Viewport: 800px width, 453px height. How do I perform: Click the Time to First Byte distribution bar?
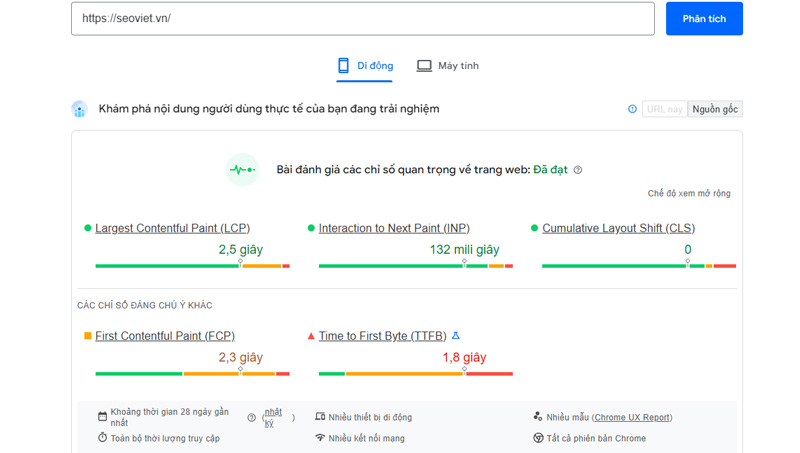click(x=415, y=373)
